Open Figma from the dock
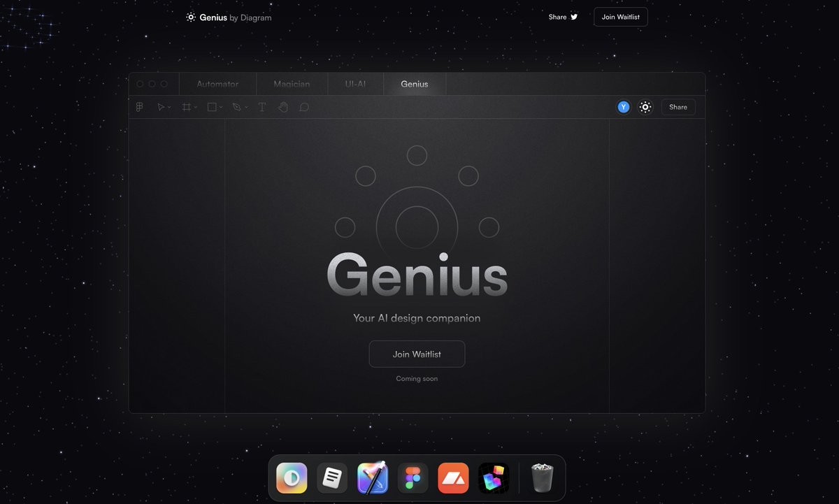The height and width of the screenshot is (504, 839). tap(413, 478)
